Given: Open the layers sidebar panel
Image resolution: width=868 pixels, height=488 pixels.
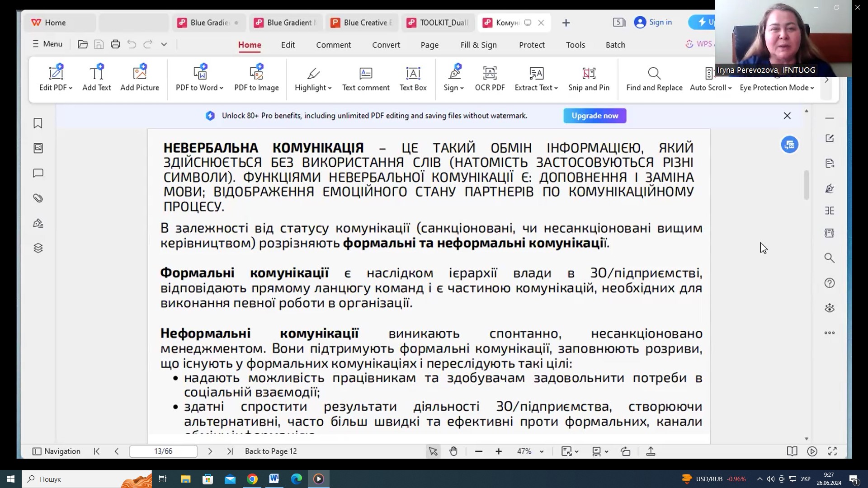Looking at the screenshot, I should pyautogui.click(x=38, y=248).
